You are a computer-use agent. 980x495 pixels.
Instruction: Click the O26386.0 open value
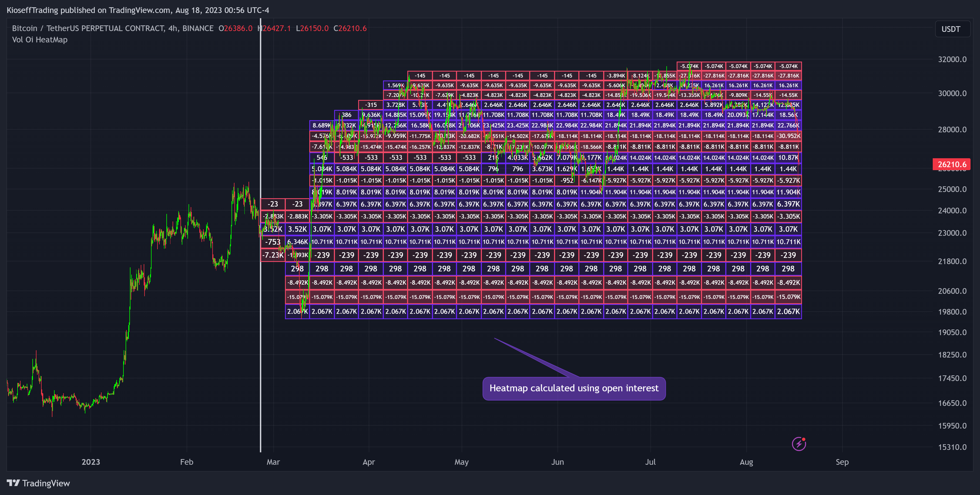235,28
